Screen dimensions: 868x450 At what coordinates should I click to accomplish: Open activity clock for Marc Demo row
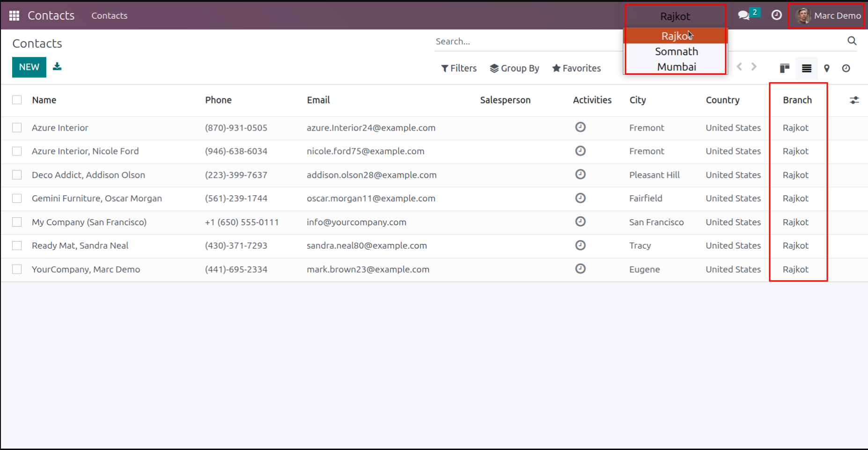pos(580,269)
